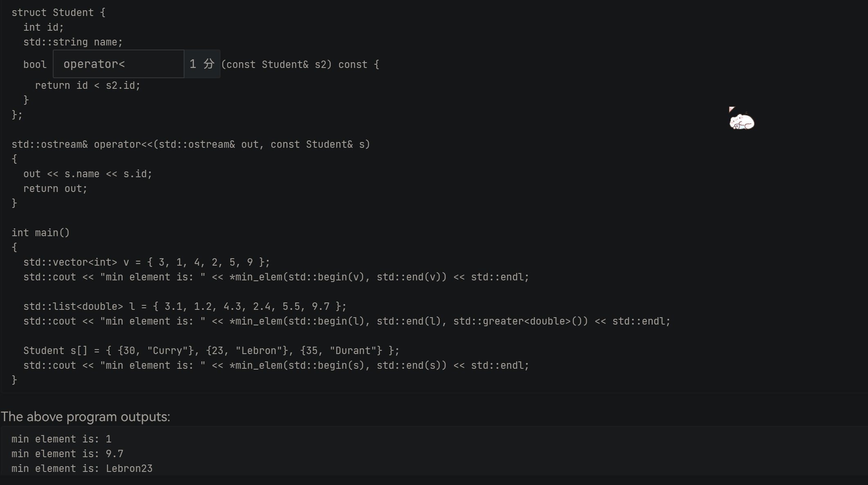Click the "1 分" score badge
The image size is (868, 485).
(x=202, y=64)
